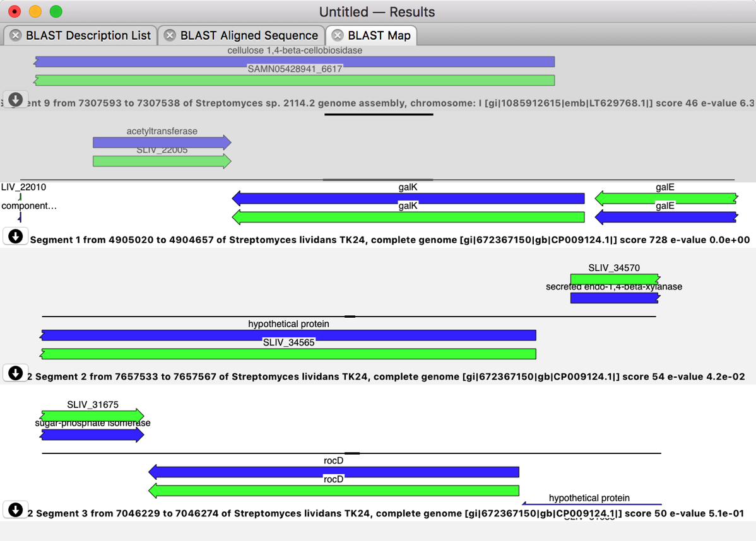Click the download arrow for Segment 9
This screenshot has height=541, width=756.
click(16, 100)
